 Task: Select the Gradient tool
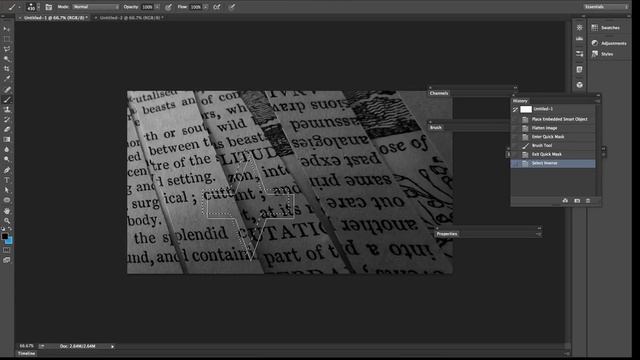click(x=7, y=139)
